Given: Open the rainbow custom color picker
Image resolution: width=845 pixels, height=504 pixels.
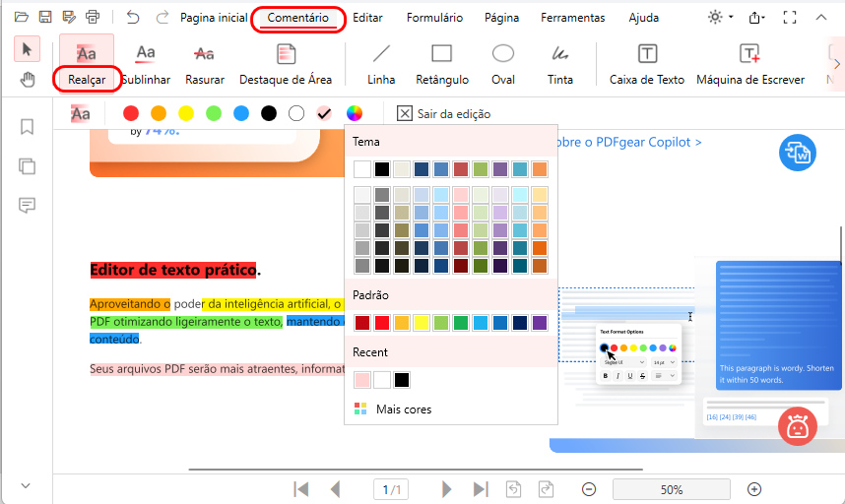Looking at the screenshot, I should click(x=355, y=113).
